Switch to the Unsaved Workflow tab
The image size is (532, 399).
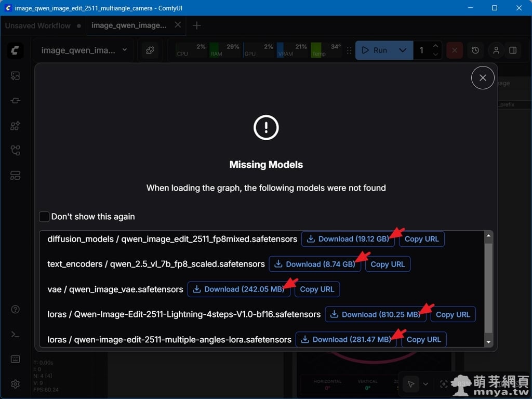click(38, 25)
